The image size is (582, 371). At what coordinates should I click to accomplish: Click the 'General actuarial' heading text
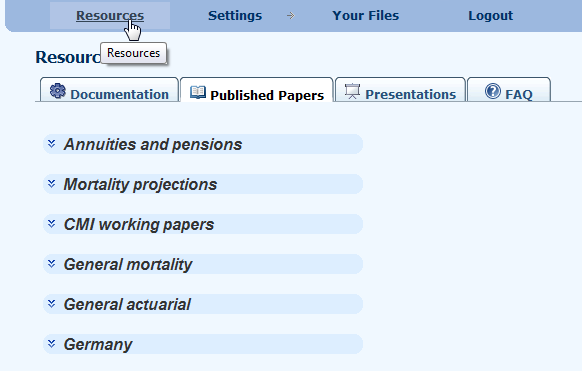pyautogui.click(x=127, y=305)
